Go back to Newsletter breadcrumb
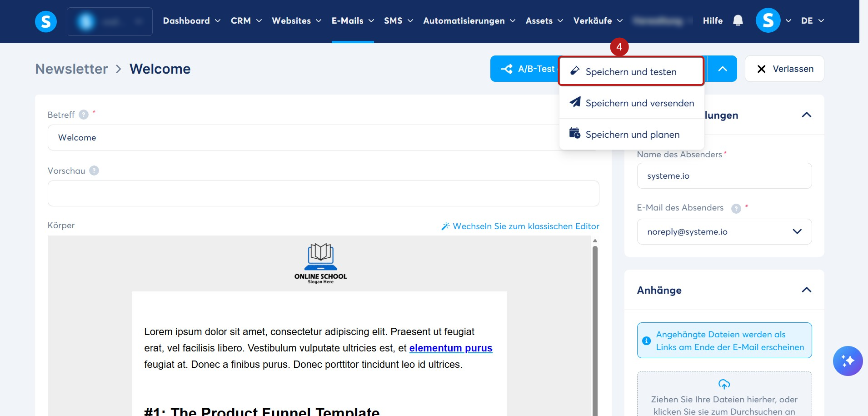The image size is (868, 416). 72,69
